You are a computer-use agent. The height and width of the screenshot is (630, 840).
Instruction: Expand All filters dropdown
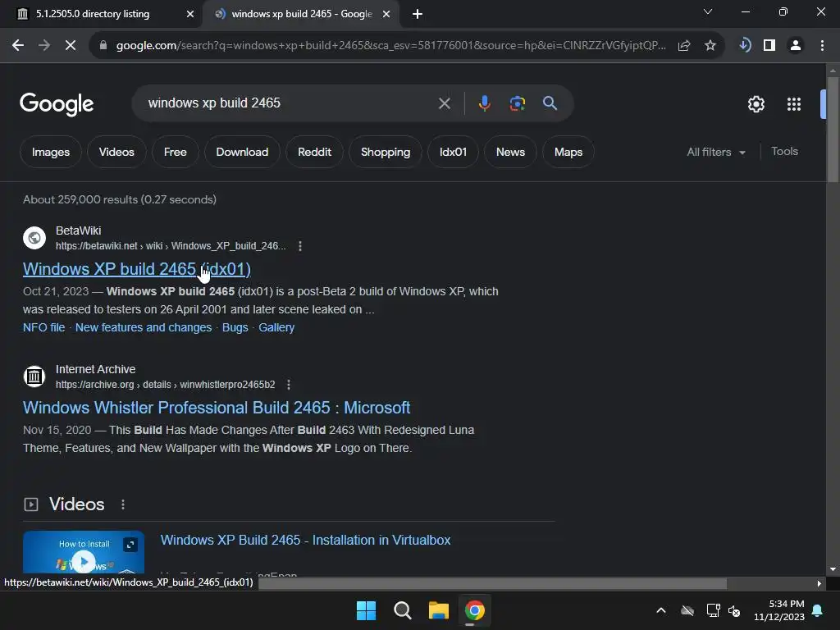(716, 152)
